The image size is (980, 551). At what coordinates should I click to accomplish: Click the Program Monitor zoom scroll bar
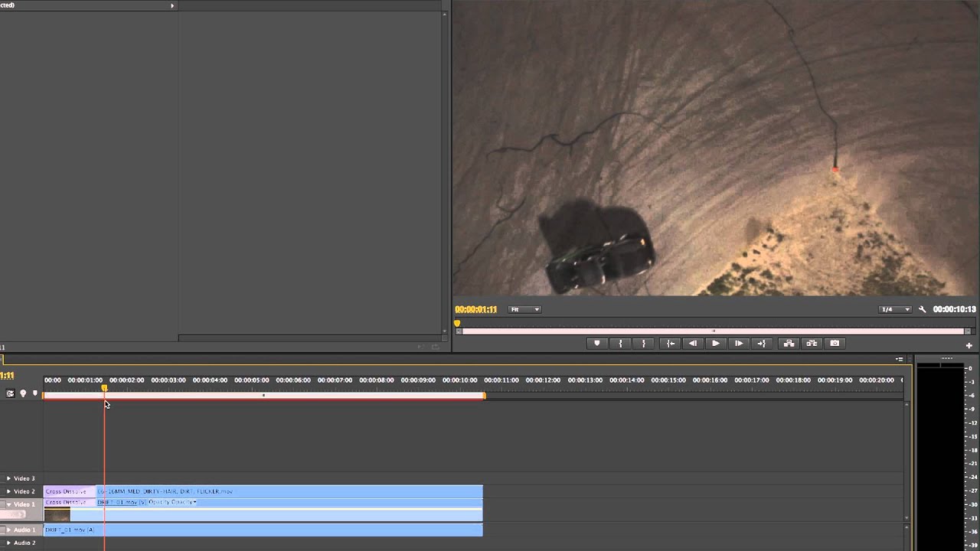pyautogui.click(x=714, y=331)
